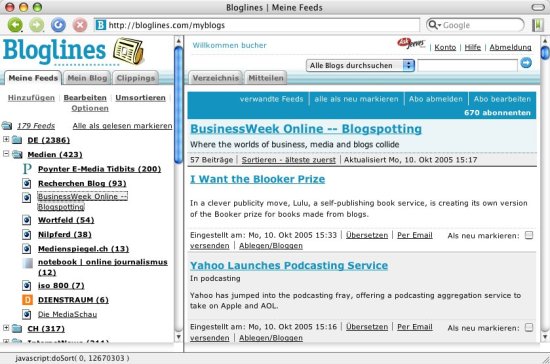
Task: Open the BusinessWeek Online -- Blogspotting heading link
Action: coord(306,129)
